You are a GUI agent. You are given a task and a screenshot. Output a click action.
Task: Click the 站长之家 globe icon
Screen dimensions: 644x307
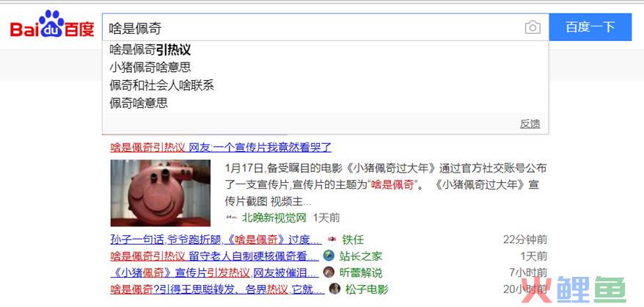point(329,256)
